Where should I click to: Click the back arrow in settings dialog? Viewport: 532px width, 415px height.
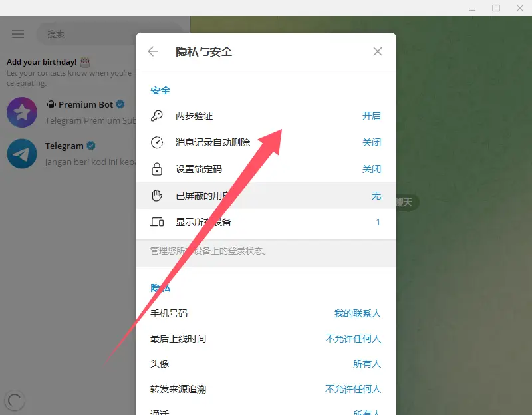pyautogui.click(x=153, y=51)
